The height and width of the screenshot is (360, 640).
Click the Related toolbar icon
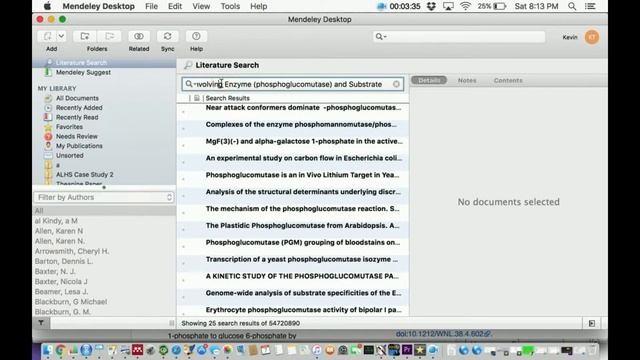[x=139, y=36]
